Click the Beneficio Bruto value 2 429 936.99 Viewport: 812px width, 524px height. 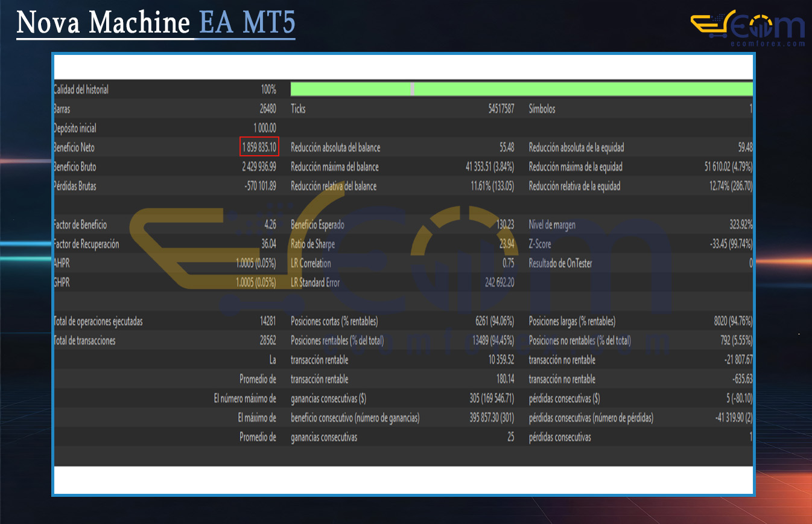pyautogui.click(x=259, y=167)
